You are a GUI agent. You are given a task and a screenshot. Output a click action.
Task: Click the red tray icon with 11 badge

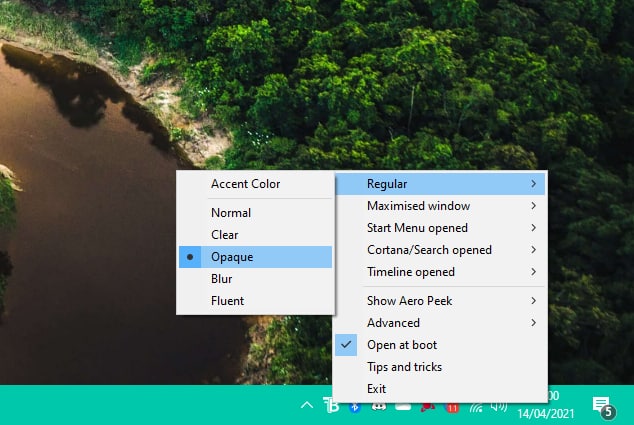click(452, 407)
